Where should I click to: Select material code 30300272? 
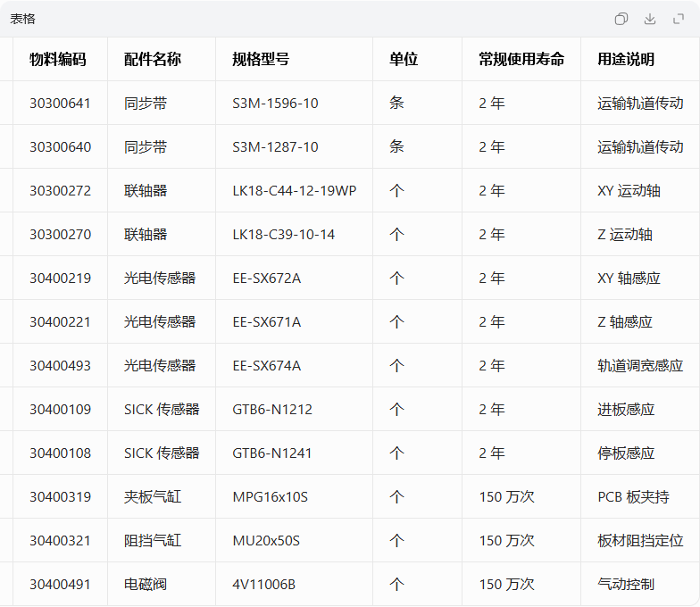tap(61, 191)
